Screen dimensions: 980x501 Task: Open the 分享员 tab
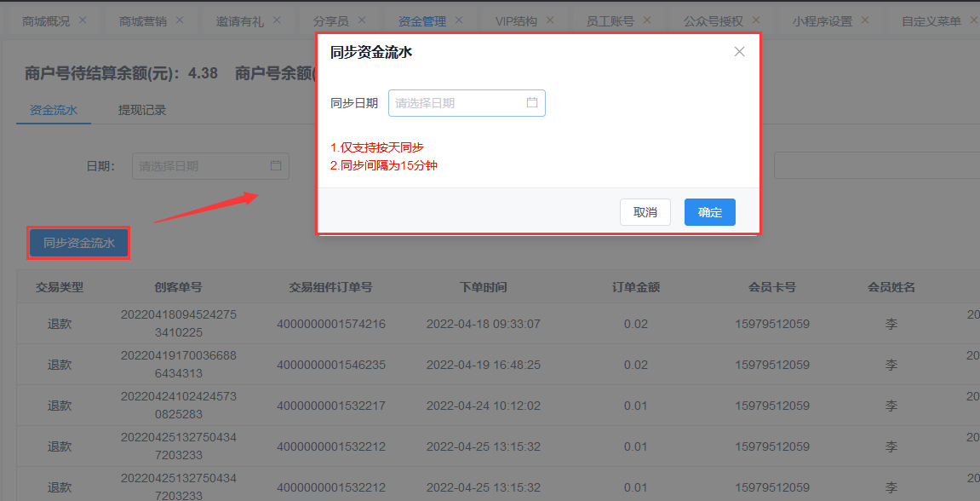point(331,22)
